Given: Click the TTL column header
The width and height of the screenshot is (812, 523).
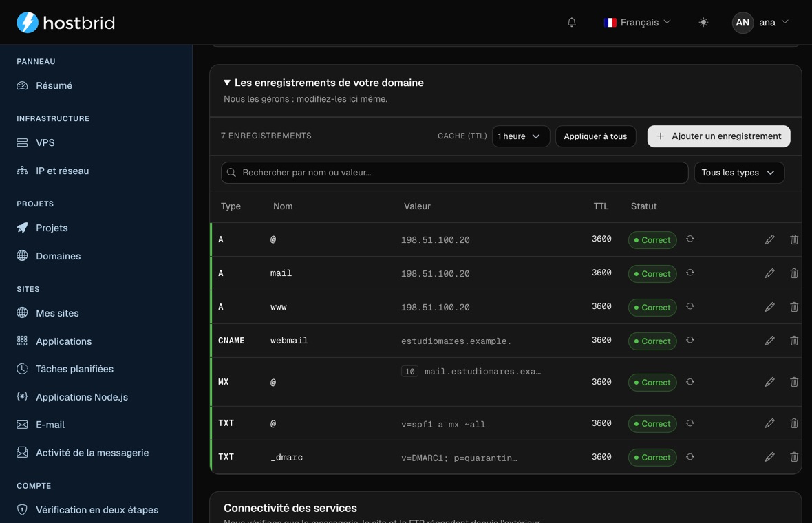Looking at the screenshot, I should pyautogui.click(x=601, y=206).
